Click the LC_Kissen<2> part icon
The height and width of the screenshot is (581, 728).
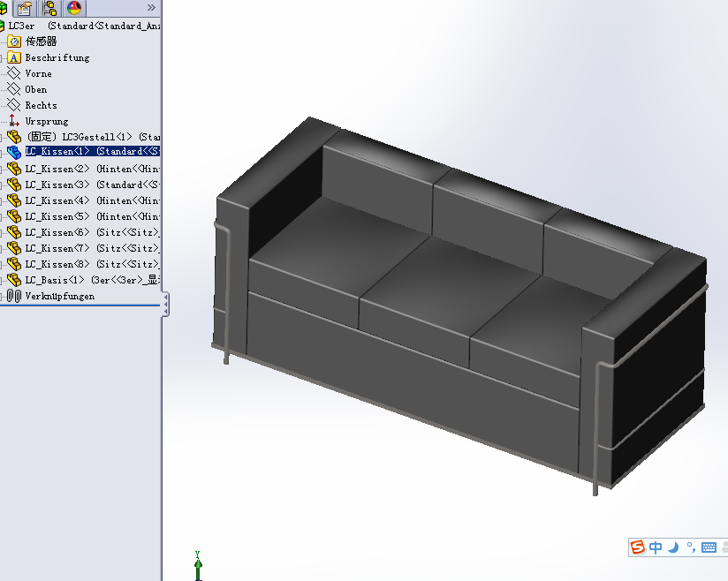click(14, 169)
